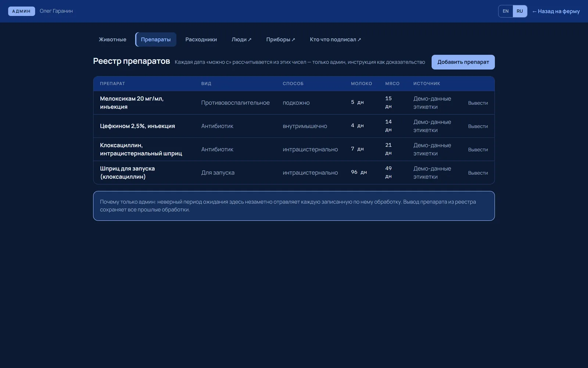The image size is (588, 368).
Task: Click the «внутримышечно» method cell
Action: coord(305,126)
